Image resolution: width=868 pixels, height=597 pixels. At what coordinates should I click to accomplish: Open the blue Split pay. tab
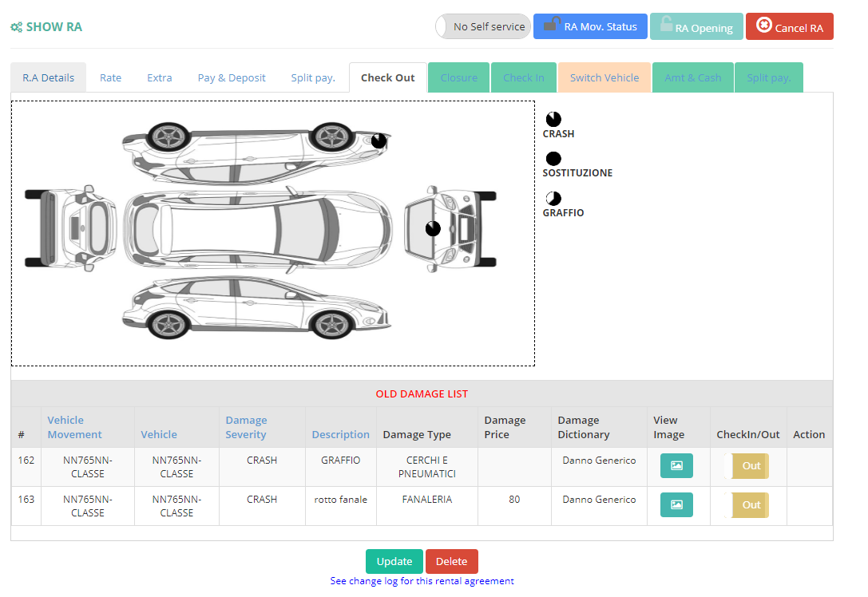tap(313, 77)
